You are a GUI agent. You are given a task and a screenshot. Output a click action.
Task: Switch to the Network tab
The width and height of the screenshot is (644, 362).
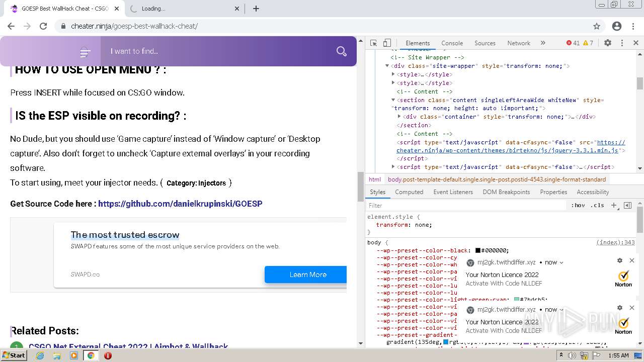pos(519,43)
